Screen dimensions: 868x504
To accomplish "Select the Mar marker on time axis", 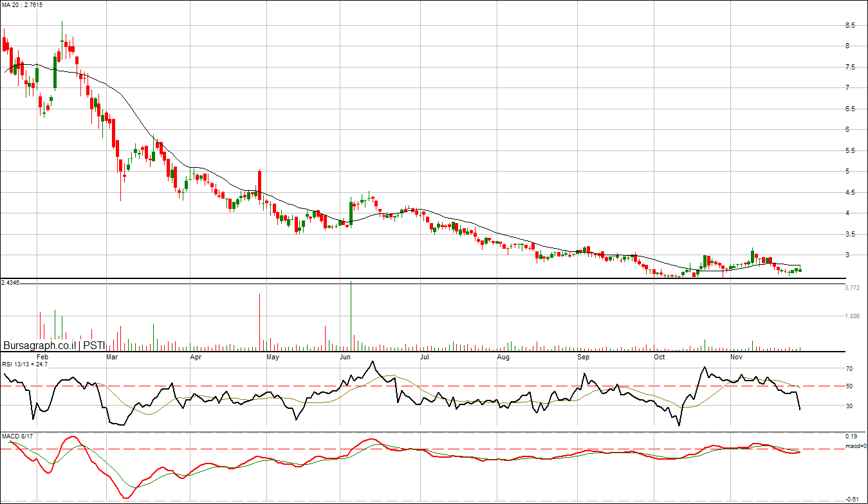I will [112, 356].
